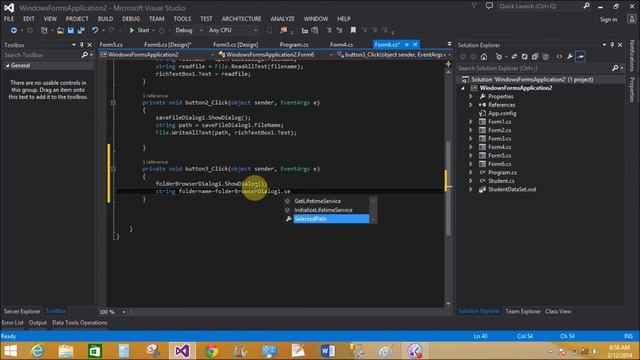Collapse the General group in Toolbox

click(7, 66)
